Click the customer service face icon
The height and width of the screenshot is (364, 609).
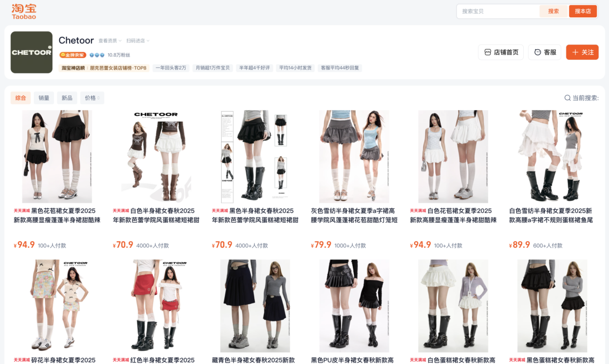537,52
